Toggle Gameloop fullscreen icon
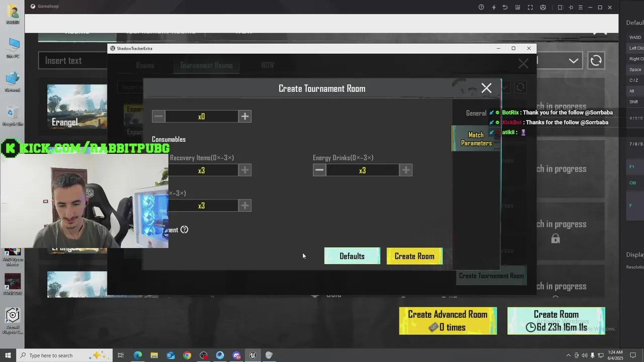 (x=530, y=7)
